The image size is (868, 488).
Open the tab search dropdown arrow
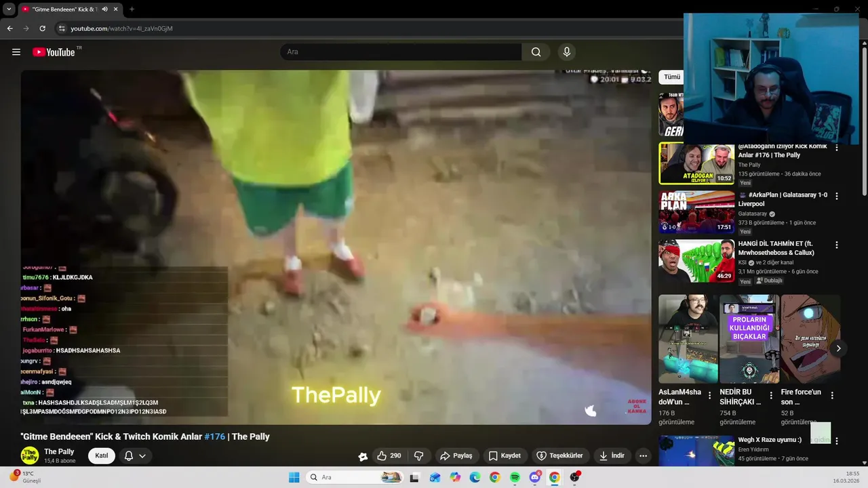click(9, 9)
